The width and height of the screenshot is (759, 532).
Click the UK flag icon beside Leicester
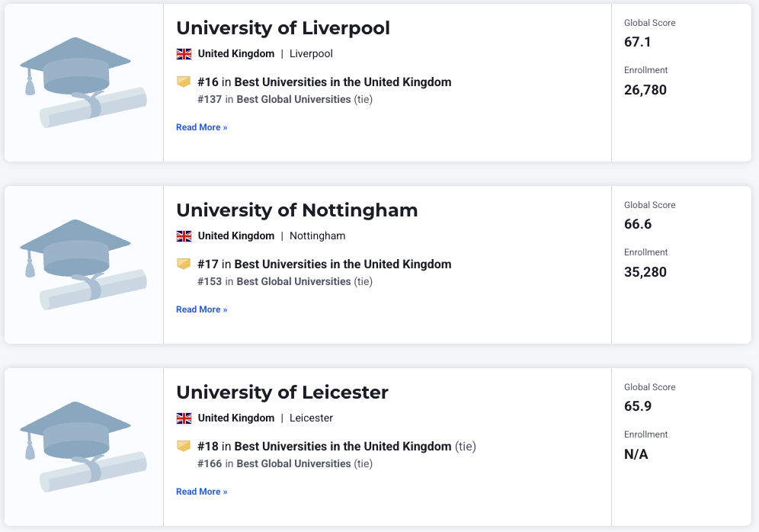pos(184,418)
